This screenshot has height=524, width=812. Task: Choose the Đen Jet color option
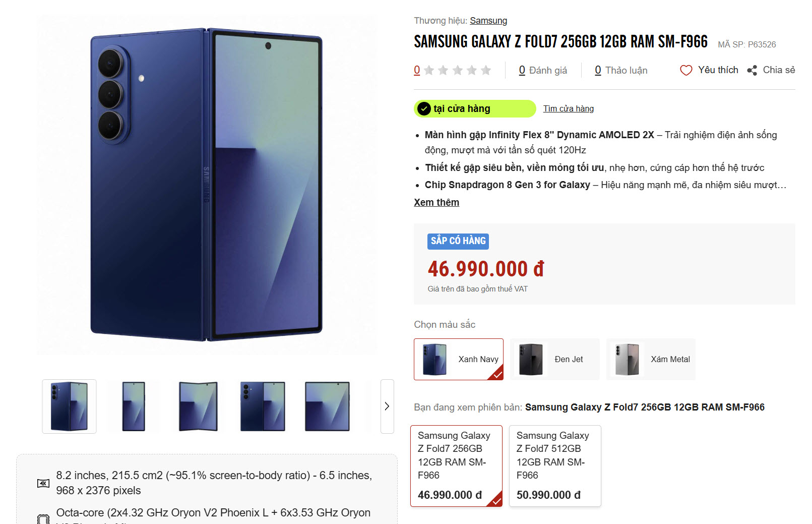coord(555,359)
